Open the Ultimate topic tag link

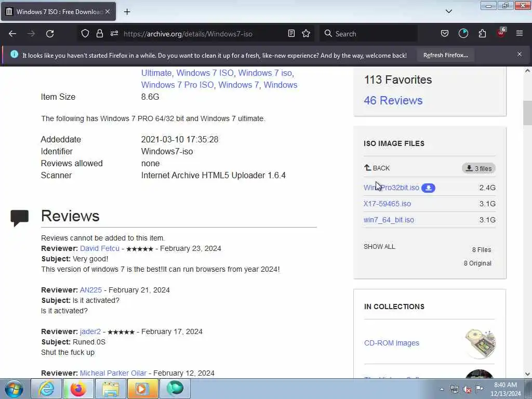click(156, 73)
